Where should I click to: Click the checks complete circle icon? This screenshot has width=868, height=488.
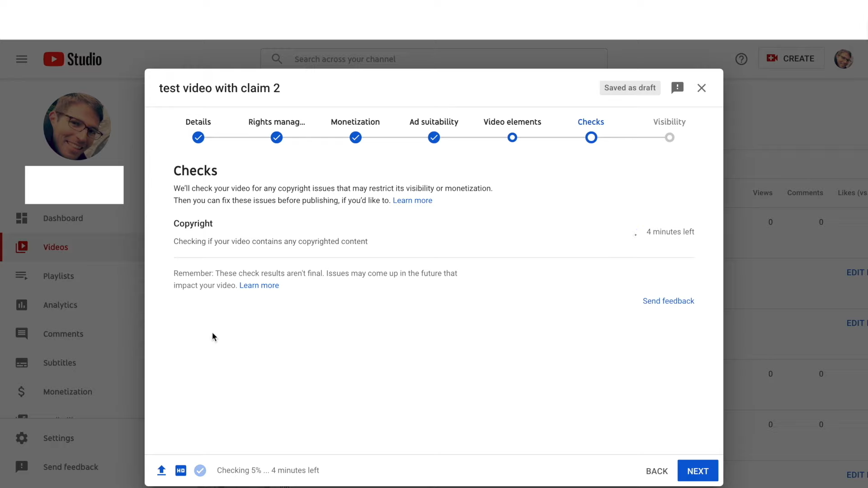[x=200, y=470]
